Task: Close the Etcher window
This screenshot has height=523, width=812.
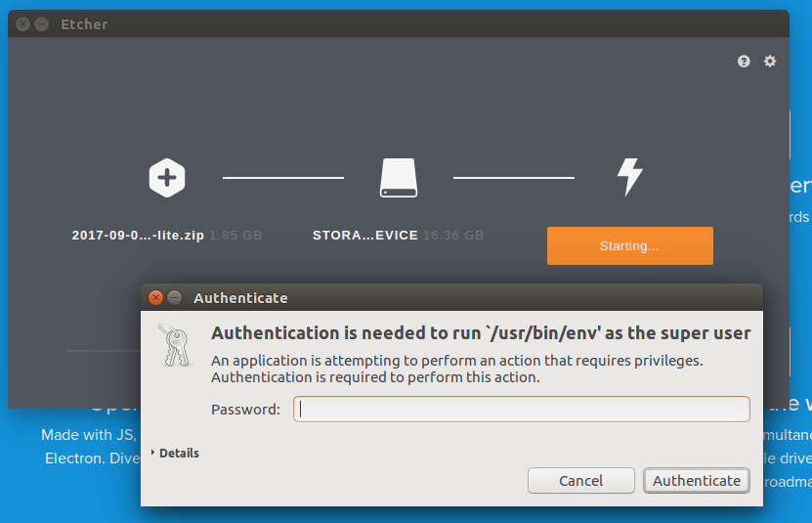Action: point(22,24)
